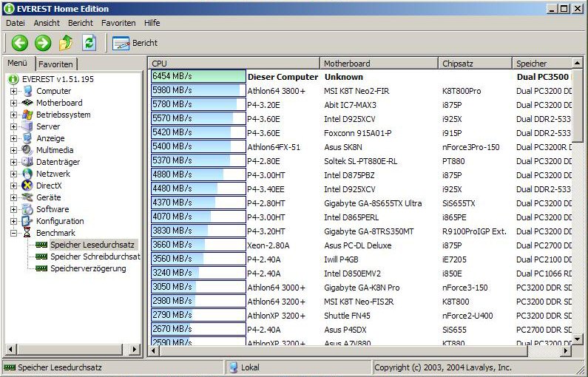
Task: Switch to the Menü tab
Action: coord(18,63)
